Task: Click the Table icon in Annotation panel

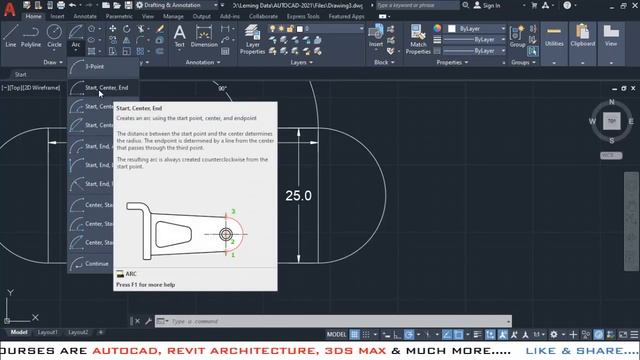Action: (x=225, y=51)
